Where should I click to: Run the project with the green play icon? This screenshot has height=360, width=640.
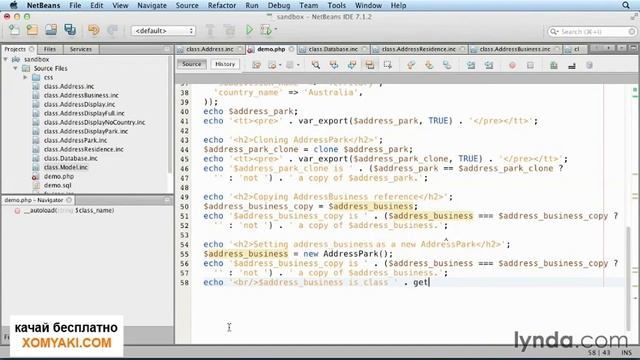[x=249, y=30]
